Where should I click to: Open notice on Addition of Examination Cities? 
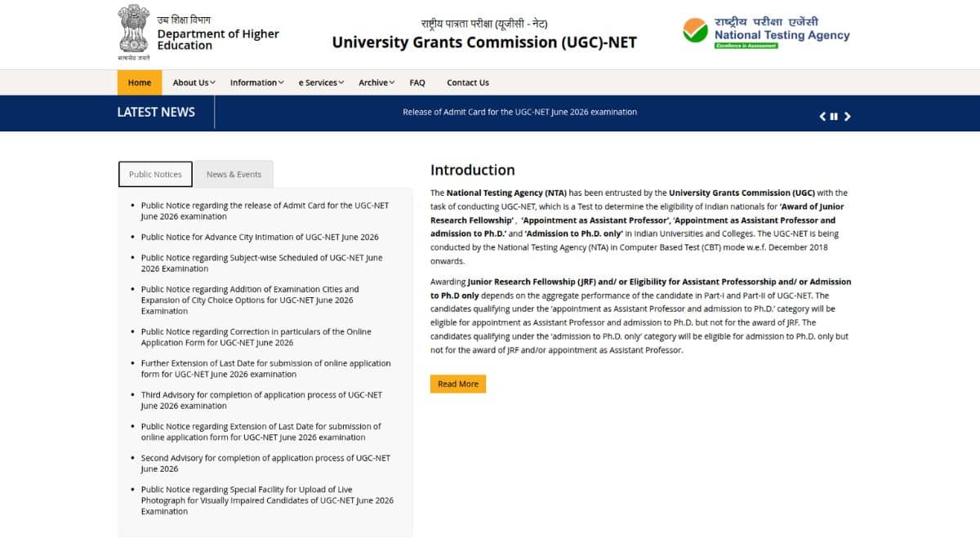(250, 300)
